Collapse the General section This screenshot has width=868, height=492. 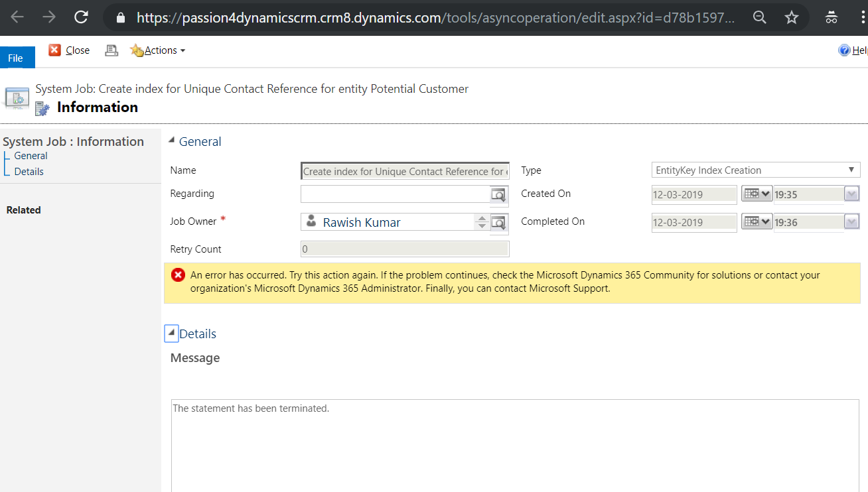click(172, 141)
